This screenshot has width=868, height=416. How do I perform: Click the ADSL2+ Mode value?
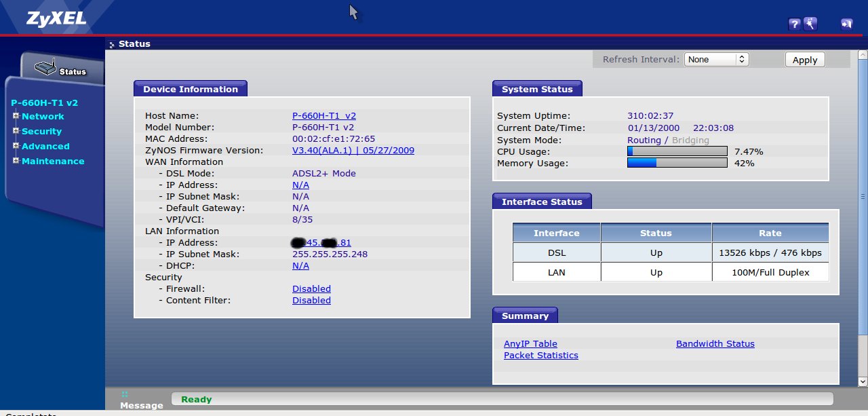point(324,174)
